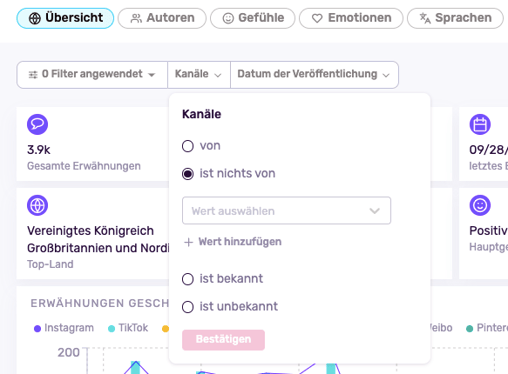Click the calendar icon card

[x=480, y=124]
